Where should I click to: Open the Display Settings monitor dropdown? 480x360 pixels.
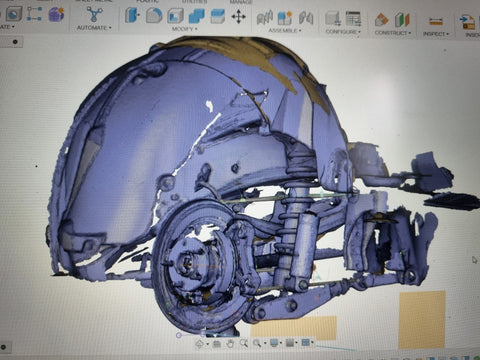point(275,343)
